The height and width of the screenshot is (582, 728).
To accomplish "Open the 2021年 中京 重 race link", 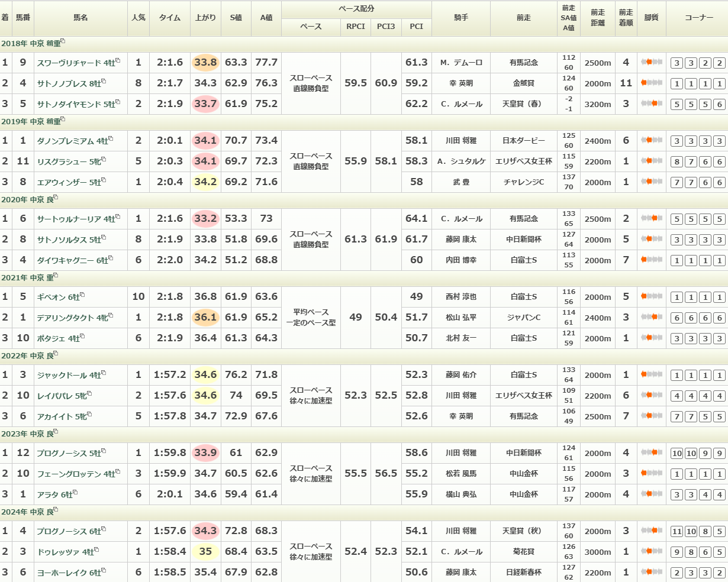I will click(x=27, y=277).
